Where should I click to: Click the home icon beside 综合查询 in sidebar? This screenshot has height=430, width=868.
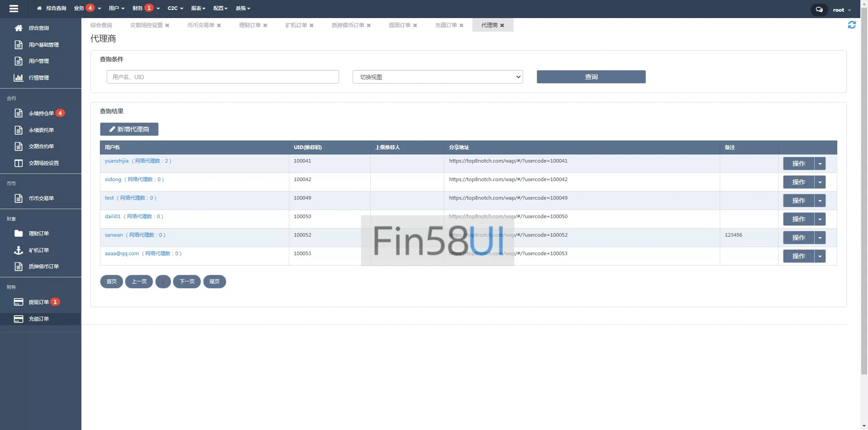tap(19, 28)
